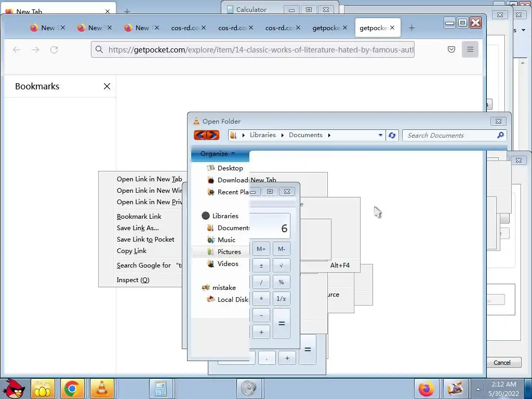Click calculator plus-minus sign key
Viewport: 532px width, 399px height.
pos(261,265)
